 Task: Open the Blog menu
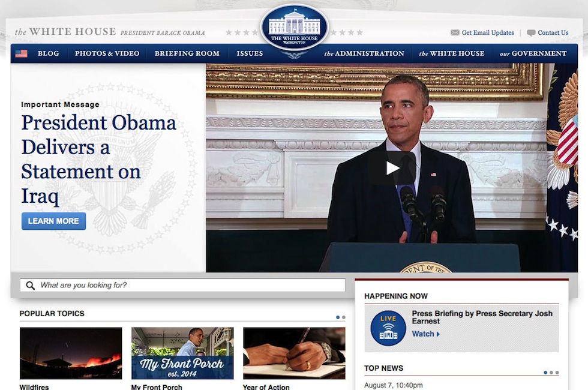pos(49,53)
